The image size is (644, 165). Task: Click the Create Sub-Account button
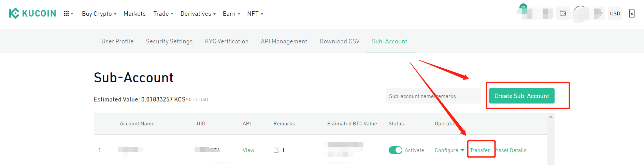(x=521, y=96)
